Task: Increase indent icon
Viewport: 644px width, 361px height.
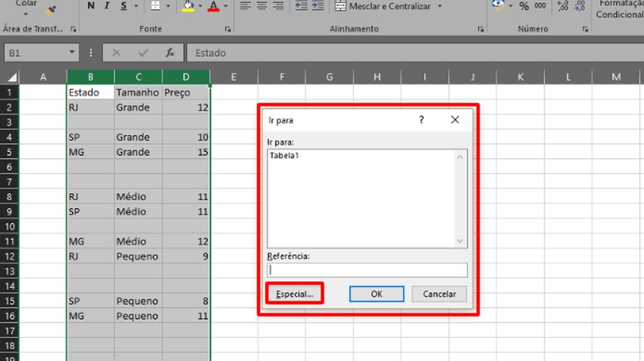Action: click(x=318, y=6)
